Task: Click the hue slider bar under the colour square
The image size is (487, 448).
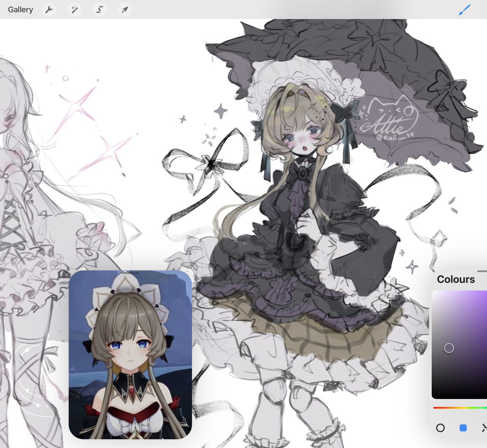Action: click(460, 407)
